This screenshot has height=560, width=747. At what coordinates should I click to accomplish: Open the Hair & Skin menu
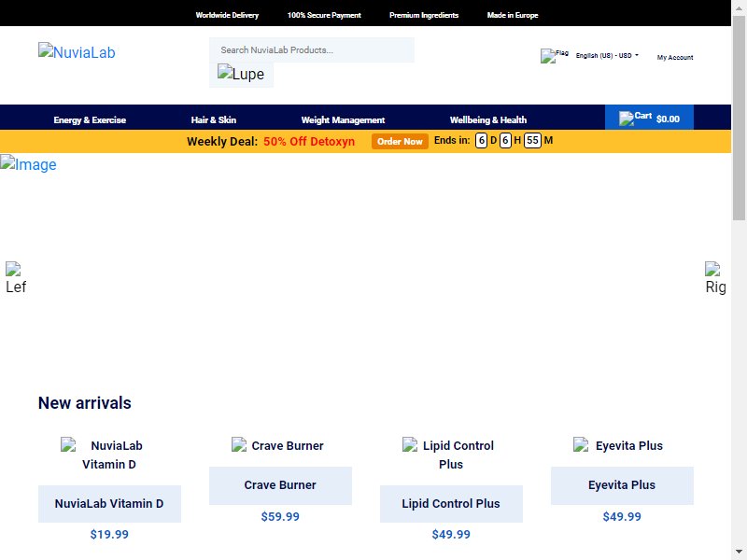coord(214,120)
